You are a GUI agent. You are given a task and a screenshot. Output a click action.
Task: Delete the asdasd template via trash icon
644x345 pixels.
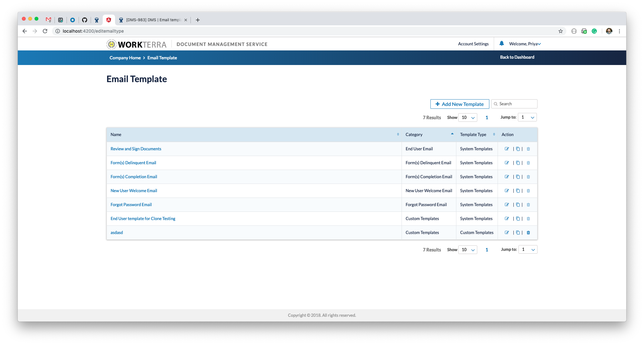point(528,232)
